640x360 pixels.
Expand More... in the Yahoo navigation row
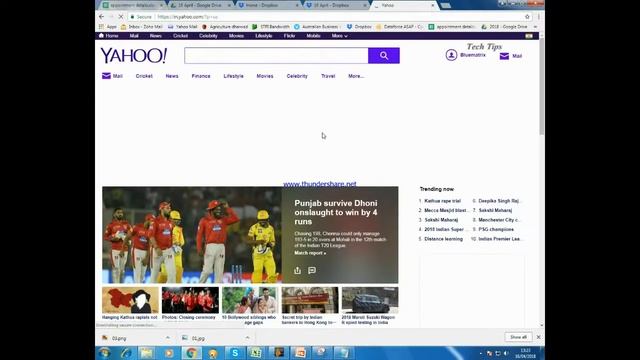pyautogui.click(x=356, y=76)
